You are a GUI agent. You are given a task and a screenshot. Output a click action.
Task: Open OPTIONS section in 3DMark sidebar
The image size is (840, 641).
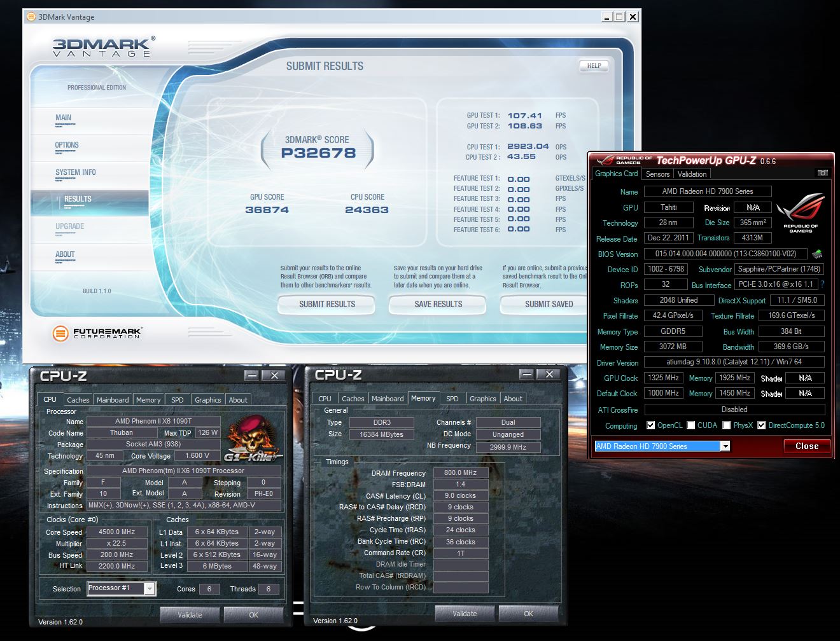point(67,145)
